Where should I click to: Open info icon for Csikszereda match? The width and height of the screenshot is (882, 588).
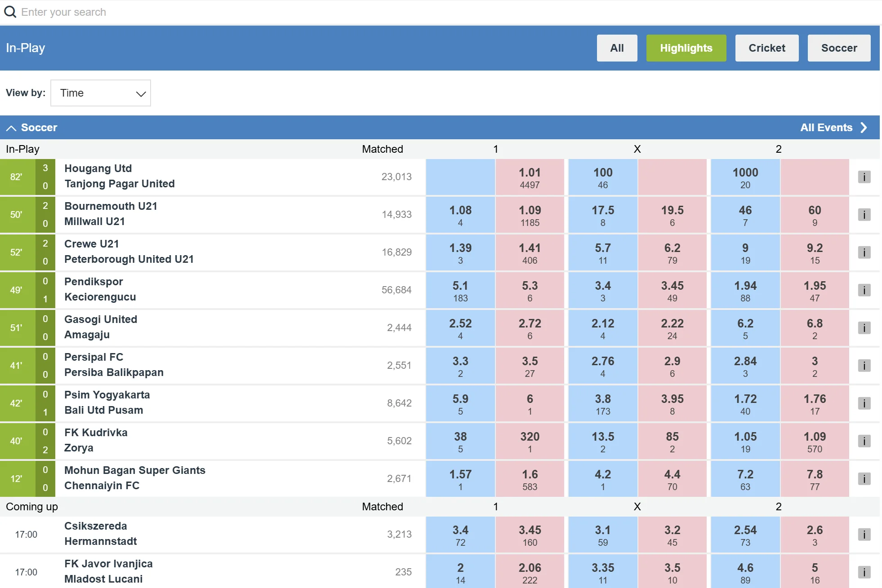click(864, 535)
